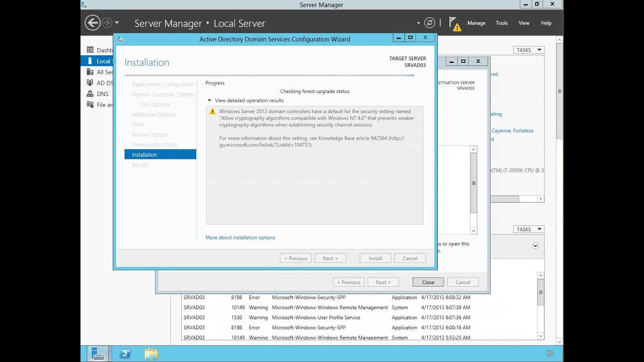This screenshot has width=644, height=362.
Task: Open the View menu
Action: tap(524, 23)
